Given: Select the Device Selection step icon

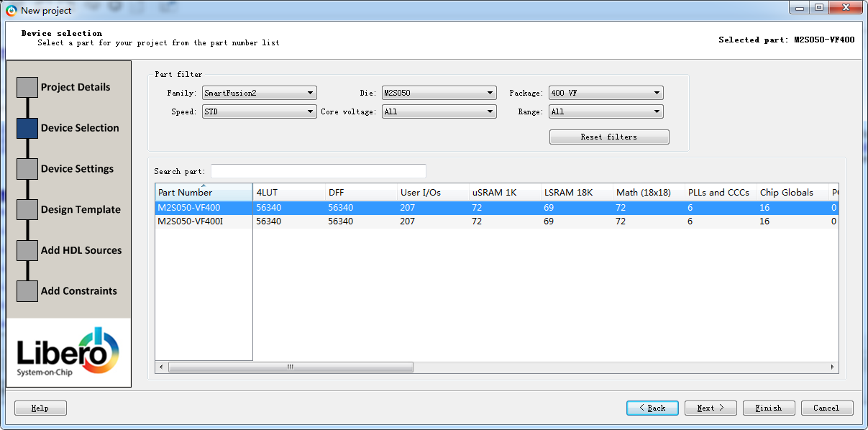Looking at the screenshot, I should pyautogui.click(x=27, y=127).
